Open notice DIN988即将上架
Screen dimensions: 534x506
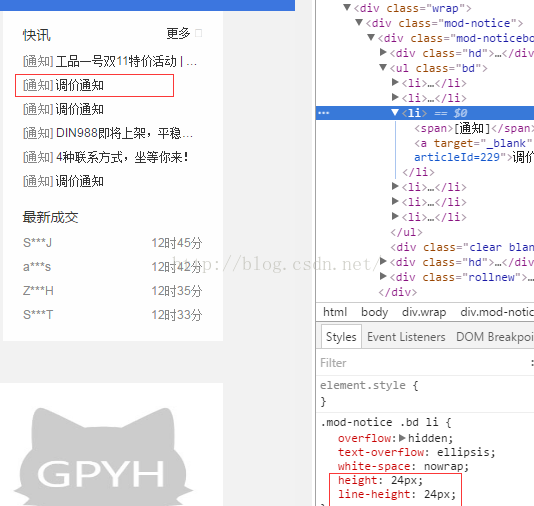[124, 133]
